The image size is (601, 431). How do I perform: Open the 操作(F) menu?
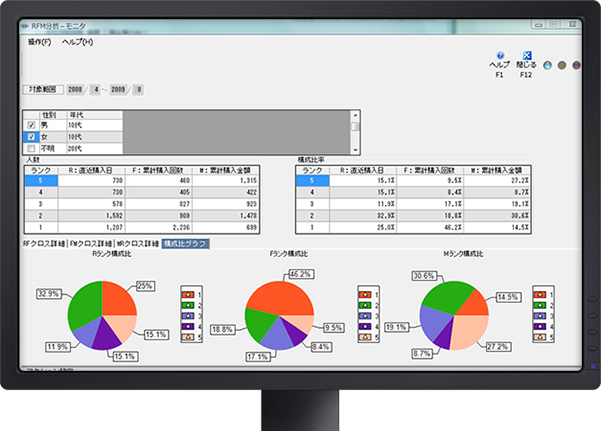pyautogui.click(x=39, y=42)
